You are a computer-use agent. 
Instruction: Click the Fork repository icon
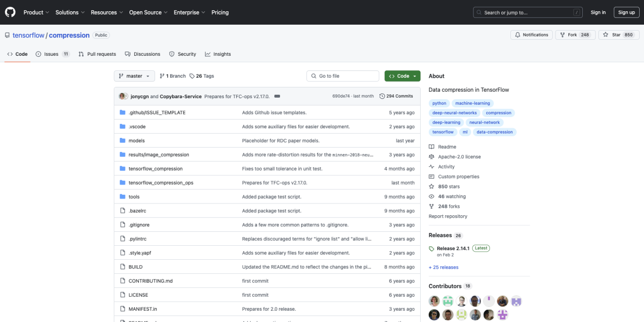tap(562, 35)
